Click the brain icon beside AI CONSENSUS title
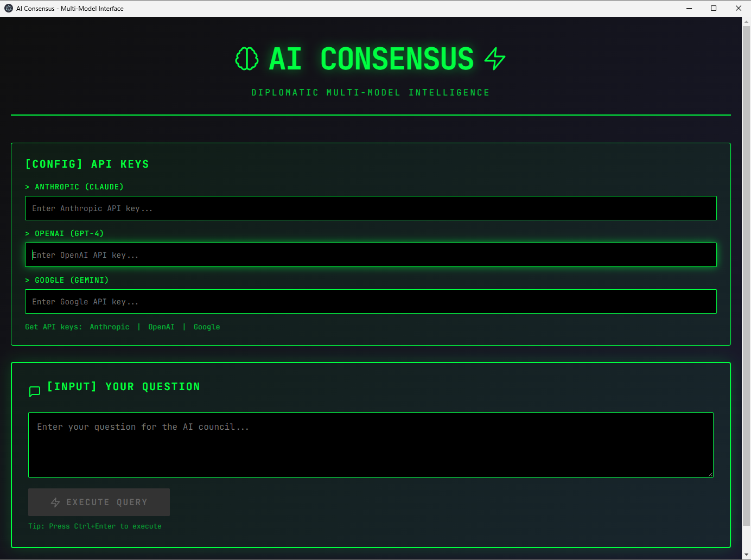Image resolution: width=751 pixels, height=560 pixels. click(247, 59)
